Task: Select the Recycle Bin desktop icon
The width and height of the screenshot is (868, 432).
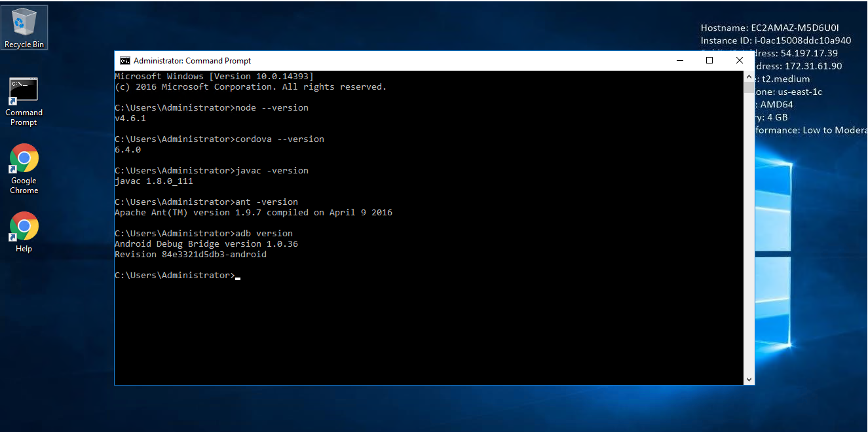Action: [24, 27]
